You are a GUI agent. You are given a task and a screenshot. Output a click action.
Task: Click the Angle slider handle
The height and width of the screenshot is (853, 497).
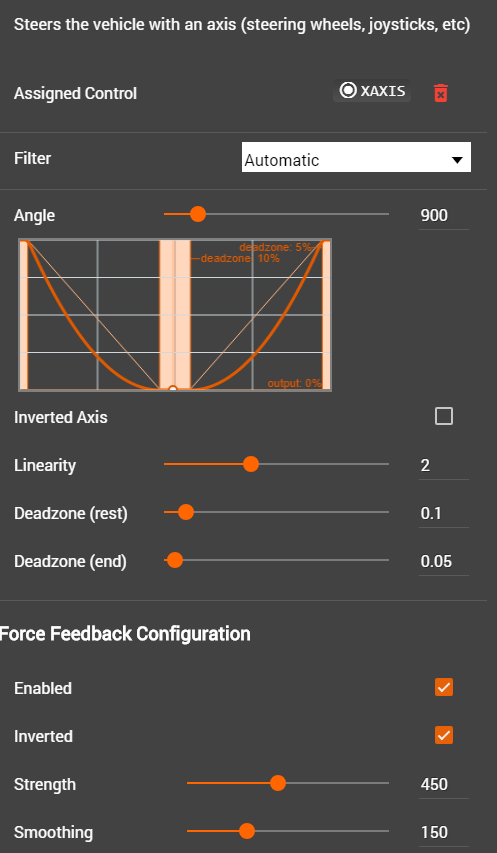198,214
